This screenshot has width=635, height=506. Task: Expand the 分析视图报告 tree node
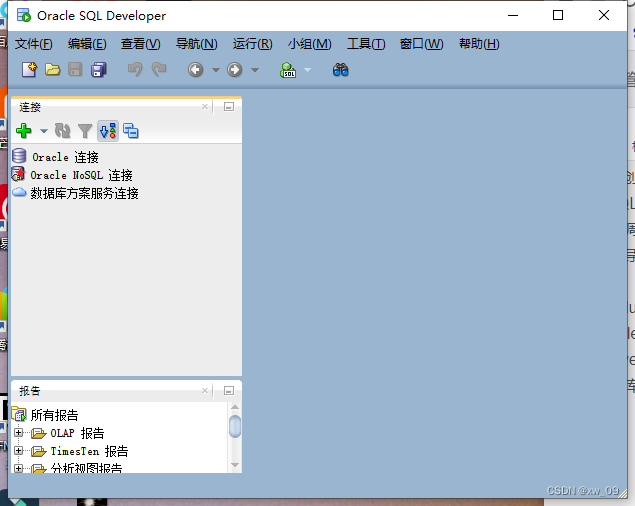pyautogui.click(x=18, y=468)
